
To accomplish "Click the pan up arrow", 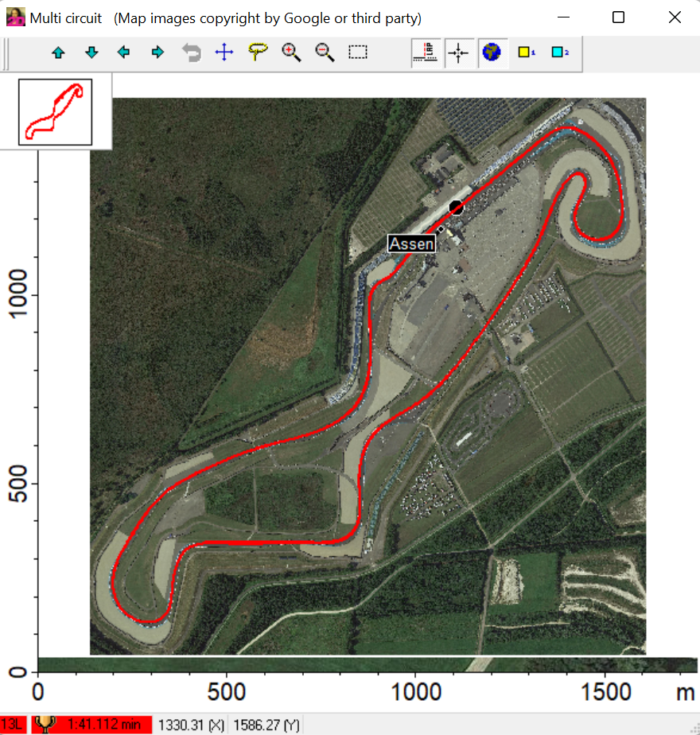I will click(x=58, y=52).
